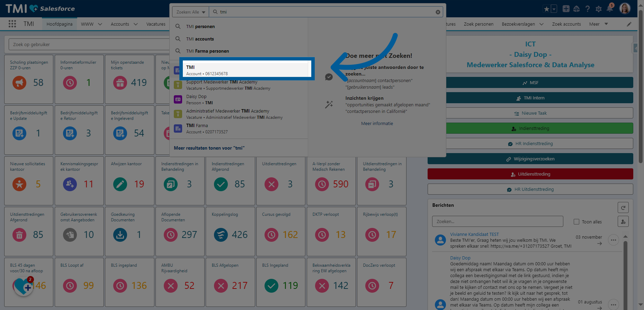Open 'Nieuwe sollicitaties kantoor' star icon

point(19,184)
